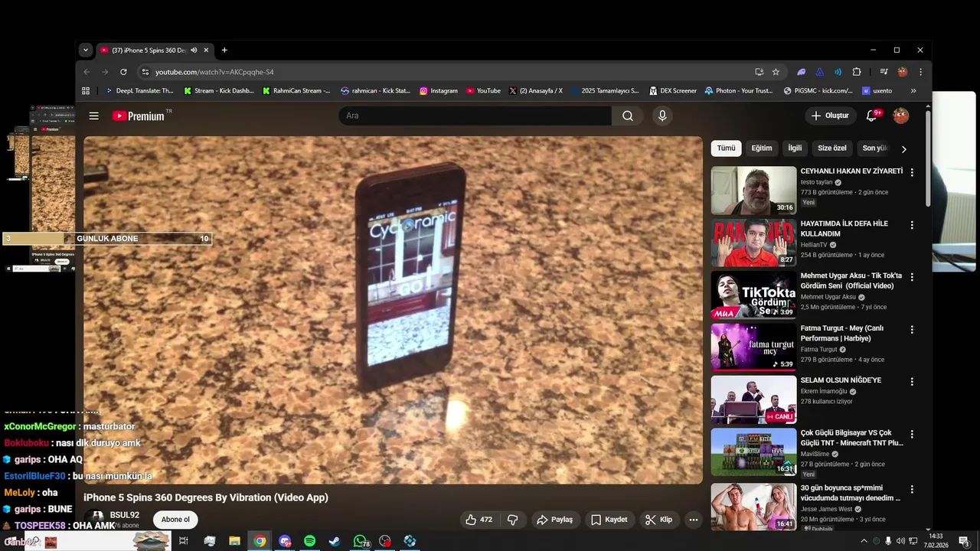The height and width of the screenshot is (551, 980).
Task: Open File Explorer from the taskbar
Action: (234, 541)
